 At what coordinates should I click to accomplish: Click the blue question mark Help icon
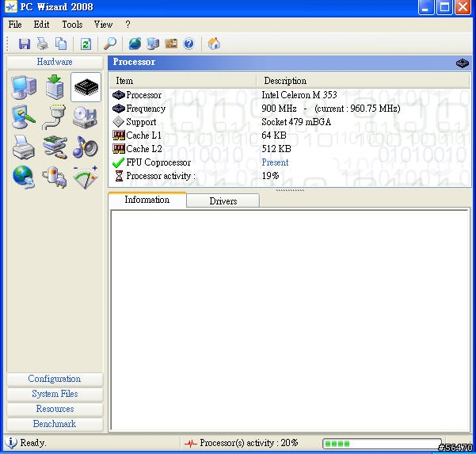tap(188, 44)
